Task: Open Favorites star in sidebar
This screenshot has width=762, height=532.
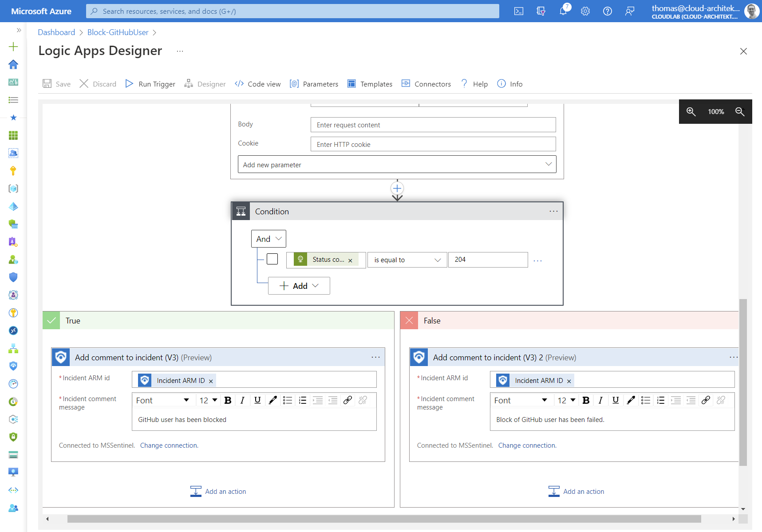Action: [13, 118]
